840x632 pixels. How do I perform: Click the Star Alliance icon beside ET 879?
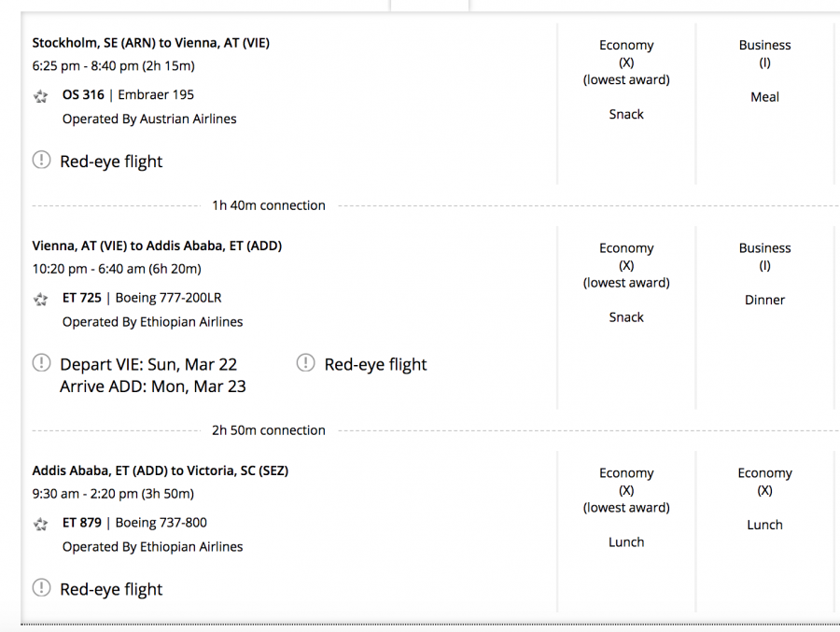coord(40,525)
